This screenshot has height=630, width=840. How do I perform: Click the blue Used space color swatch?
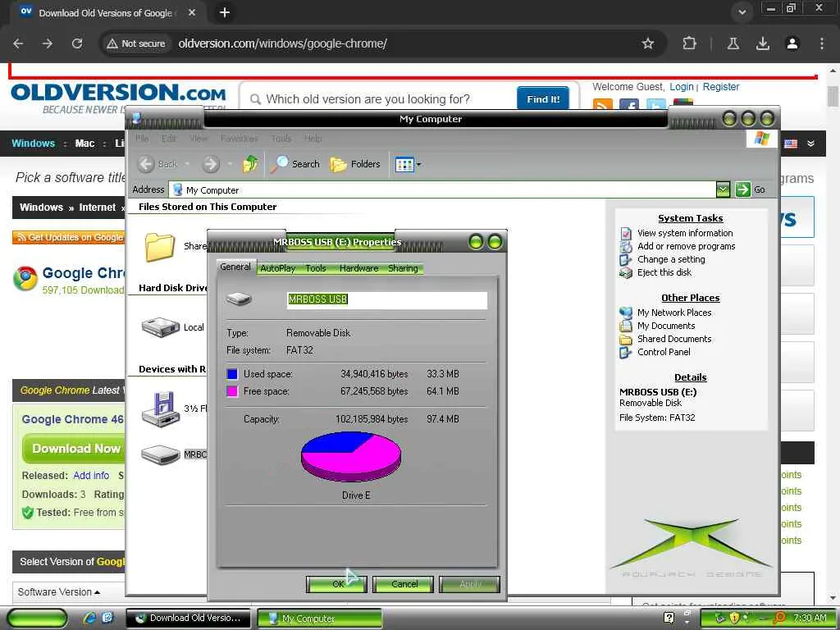232,374
